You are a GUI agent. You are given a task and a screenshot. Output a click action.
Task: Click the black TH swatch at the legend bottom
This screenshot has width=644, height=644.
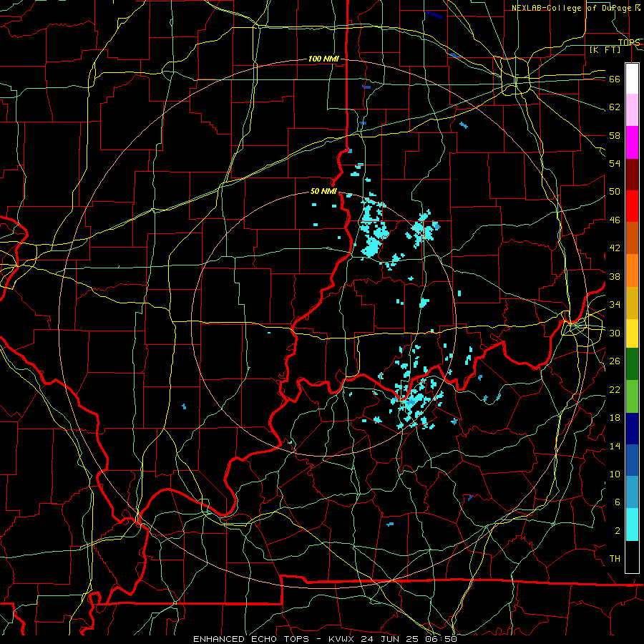click(632, 557)
